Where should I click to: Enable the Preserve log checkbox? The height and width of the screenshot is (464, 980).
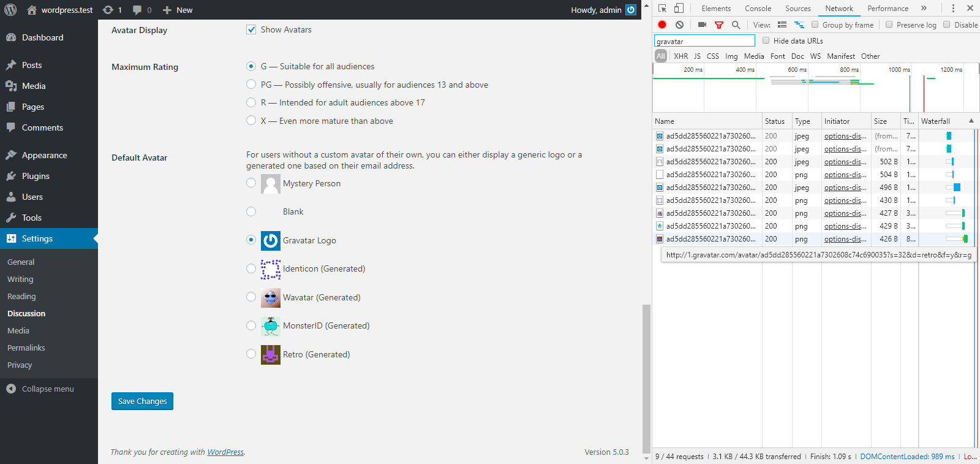coord(889,25)
